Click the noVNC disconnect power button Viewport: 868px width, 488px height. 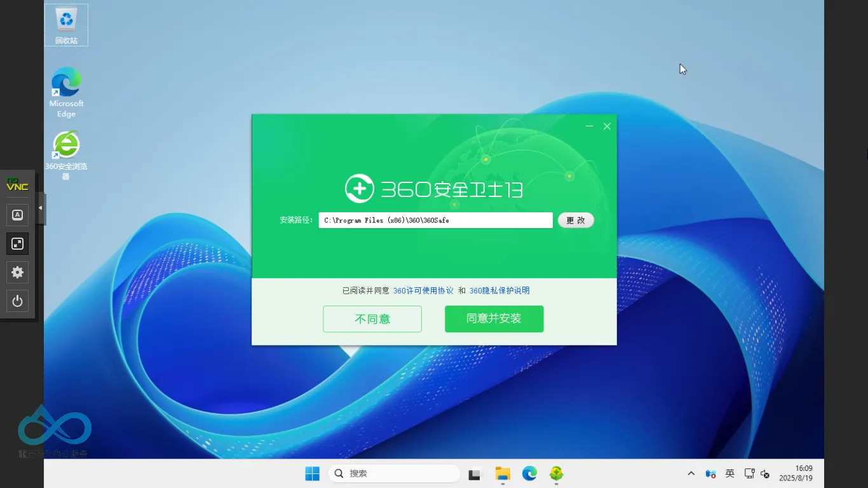[x=18, y=301]
